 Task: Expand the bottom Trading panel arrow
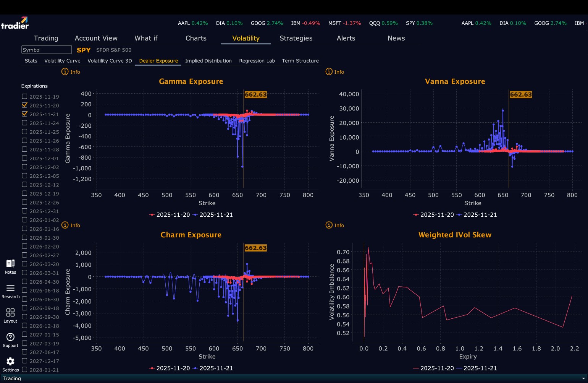pyautogui.click(x=583, y=378)
